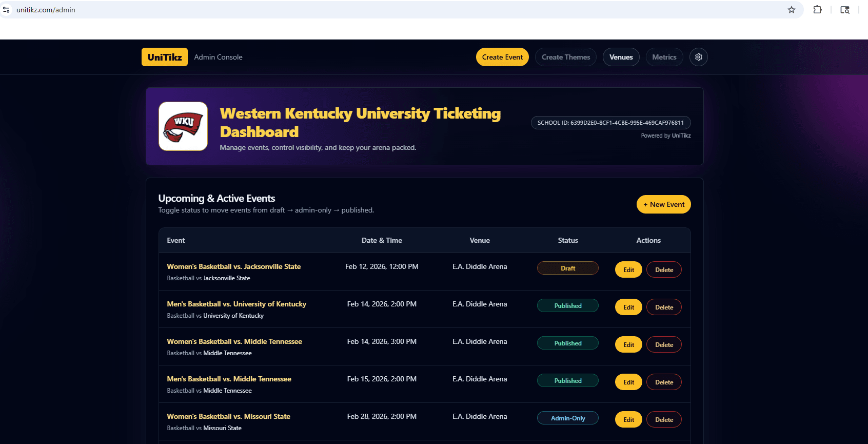Screen dimensions: 868x444
Task: Edit Men's Basketball vs. Middle Tennessee
Action: pos(628,382)
